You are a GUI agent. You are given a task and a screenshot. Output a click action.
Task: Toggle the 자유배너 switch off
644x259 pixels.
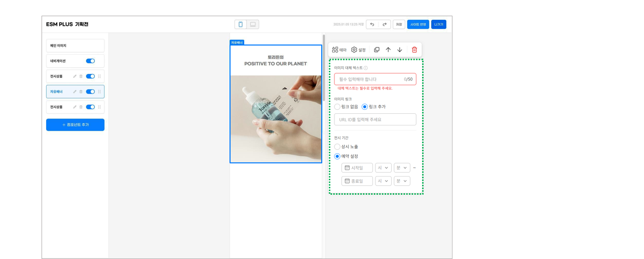point(90,92)
